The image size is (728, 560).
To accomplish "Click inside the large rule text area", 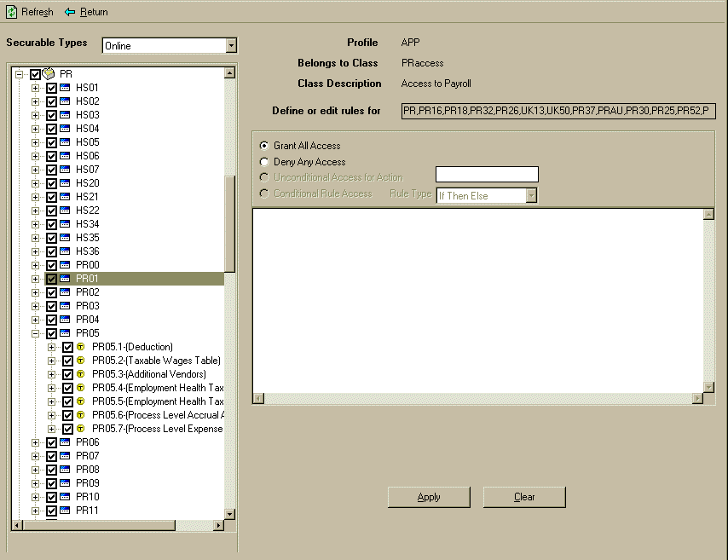I will tap(477, 301).
